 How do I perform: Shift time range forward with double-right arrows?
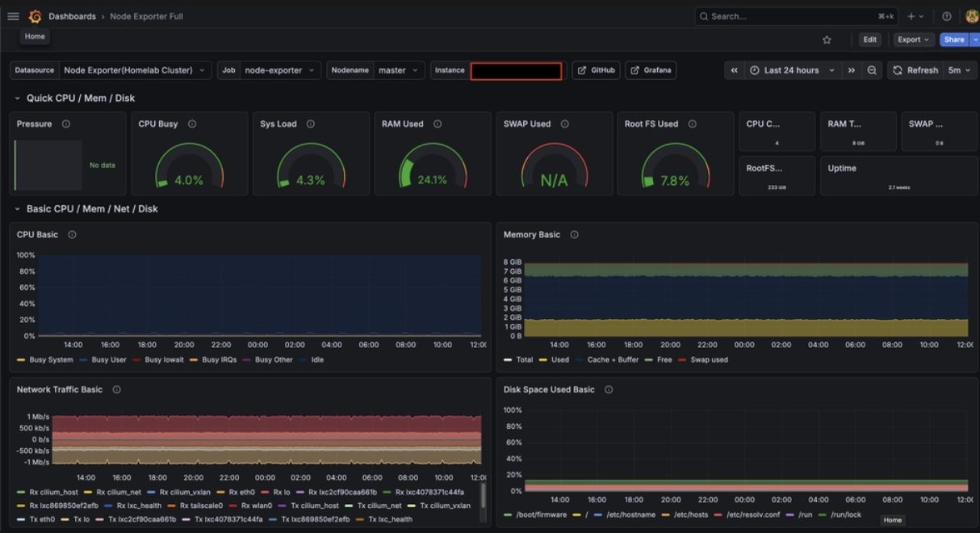[852, 70]
